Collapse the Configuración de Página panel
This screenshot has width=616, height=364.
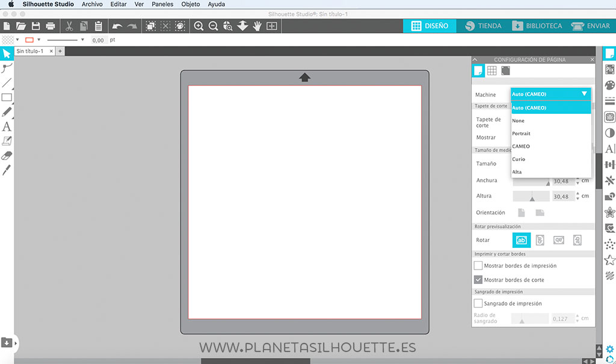click(475, 60)
